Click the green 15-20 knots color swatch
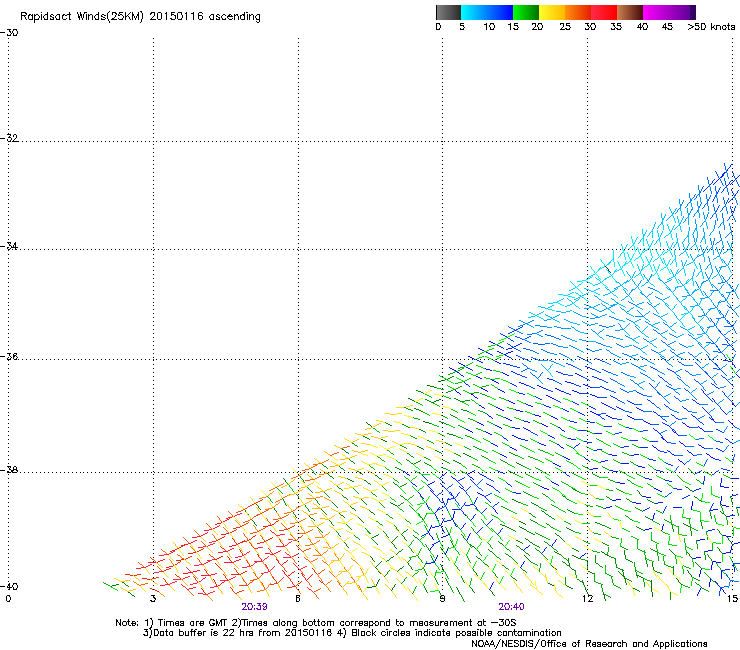 (x=526, y=12)
